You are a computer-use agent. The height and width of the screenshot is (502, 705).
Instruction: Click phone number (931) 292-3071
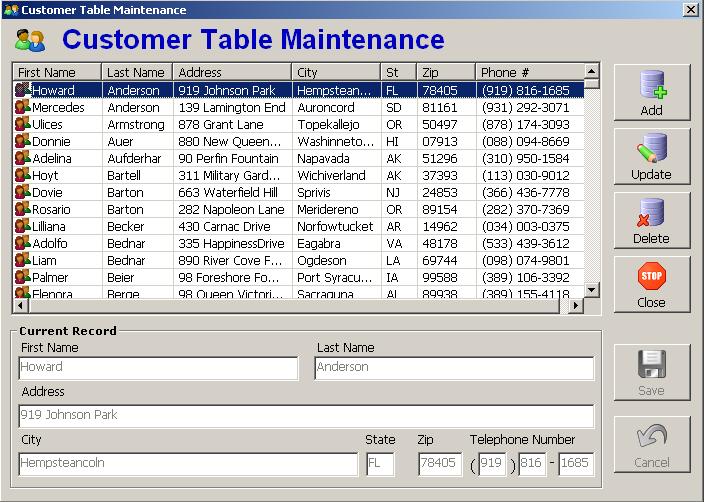526,107
